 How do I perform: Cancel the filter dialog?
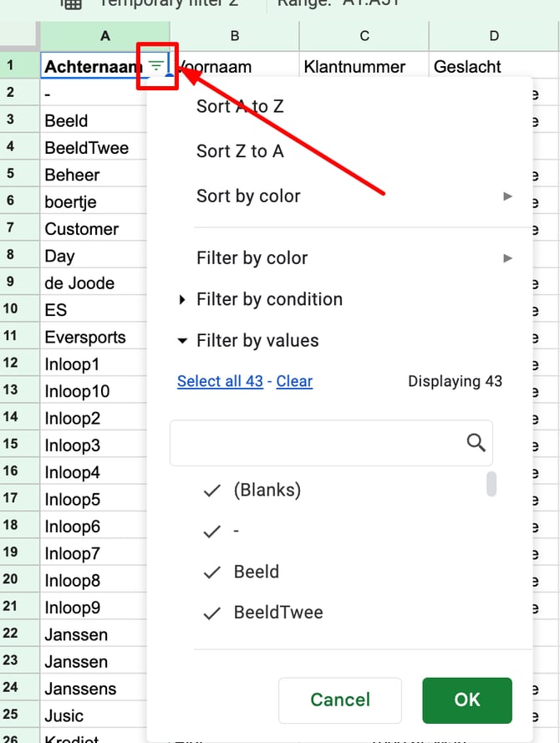tap(340, 700)
